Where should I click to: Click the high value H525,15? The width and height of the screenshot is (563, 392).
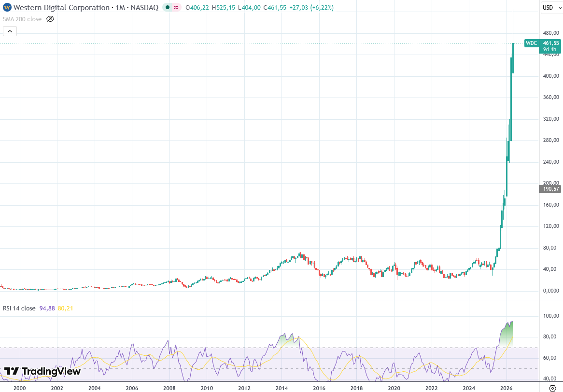click(x=224, y=8)
